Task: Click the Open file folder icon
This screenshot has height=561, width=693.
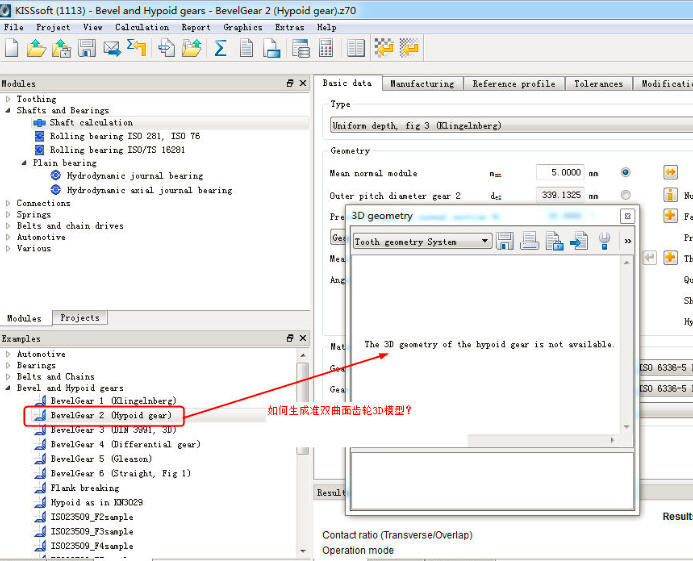Action: (x=36, y=48)
